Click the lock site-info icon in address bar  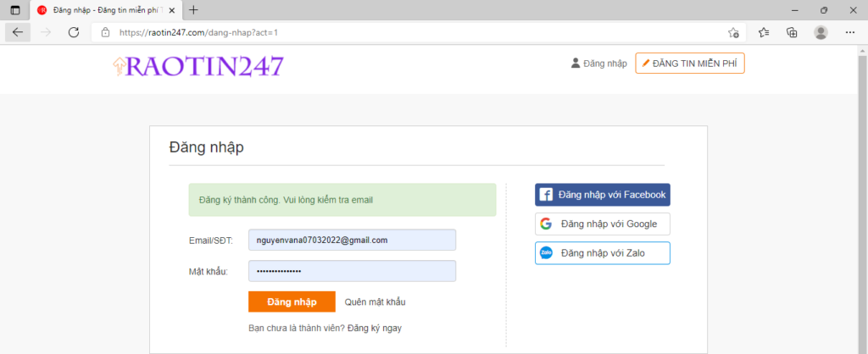tap(105, 33)
